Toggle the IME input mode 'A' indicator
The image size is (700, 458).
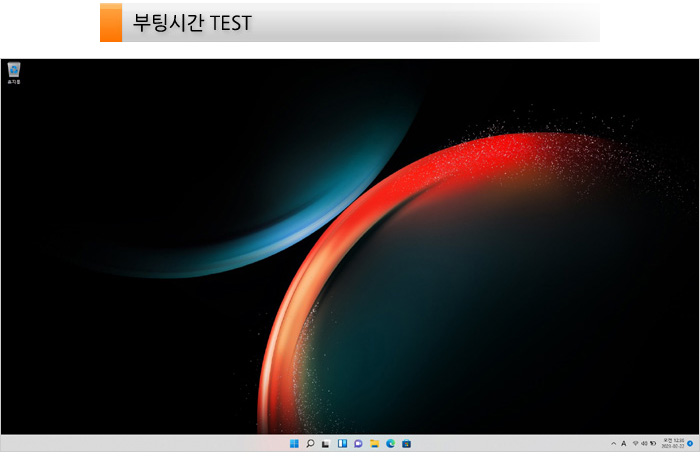point(624,443)
